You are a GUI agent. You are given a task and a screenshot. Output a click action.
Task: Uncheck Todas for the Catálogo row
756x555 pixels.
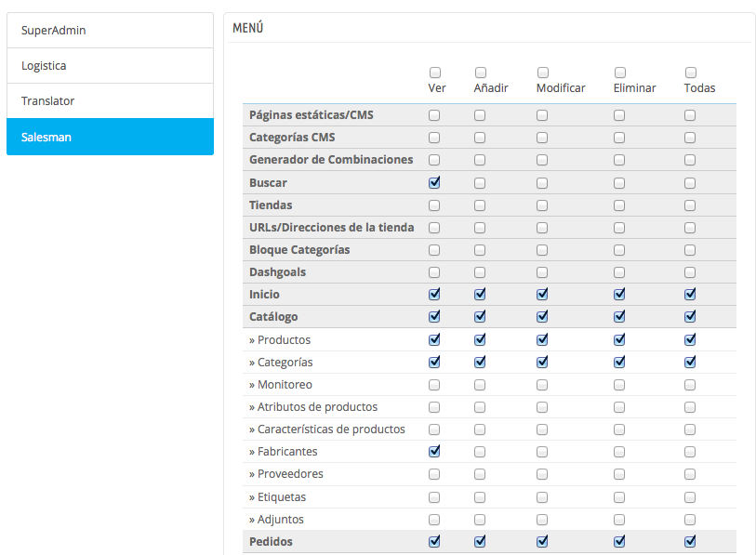[690, 317]
